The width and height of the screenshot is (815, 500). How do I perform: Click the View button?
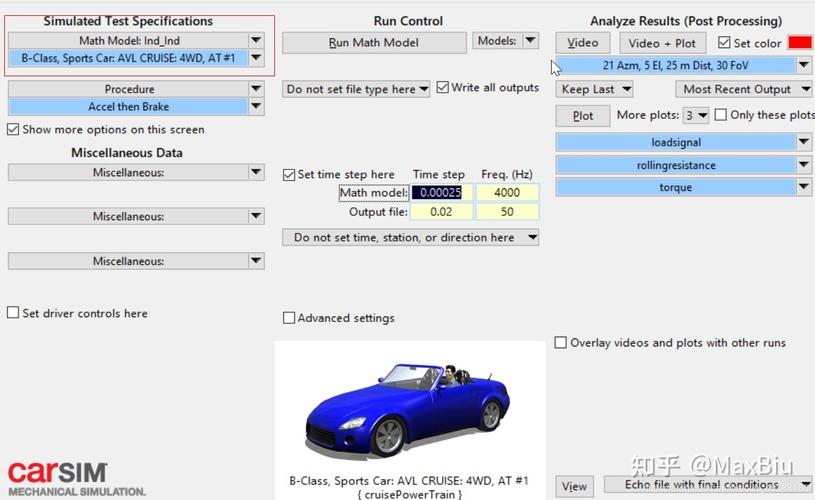tap(574, 486)
